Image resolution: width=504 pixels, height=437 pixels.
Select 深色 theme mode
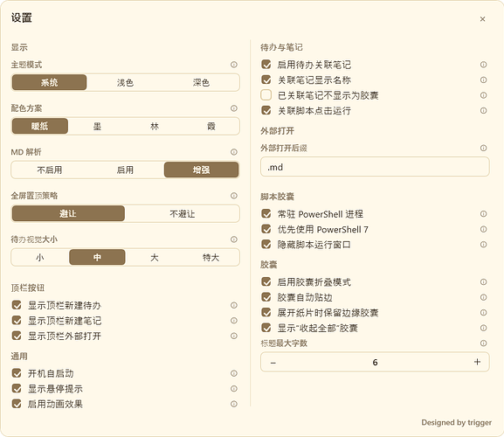coord(201,83)
